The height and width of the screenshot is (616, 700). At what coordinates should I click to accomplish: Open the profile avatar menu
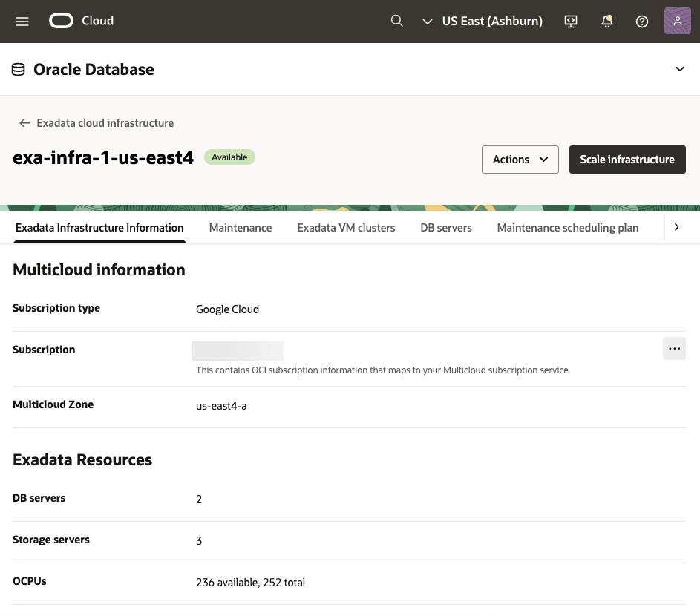click(x=676, y=21)
